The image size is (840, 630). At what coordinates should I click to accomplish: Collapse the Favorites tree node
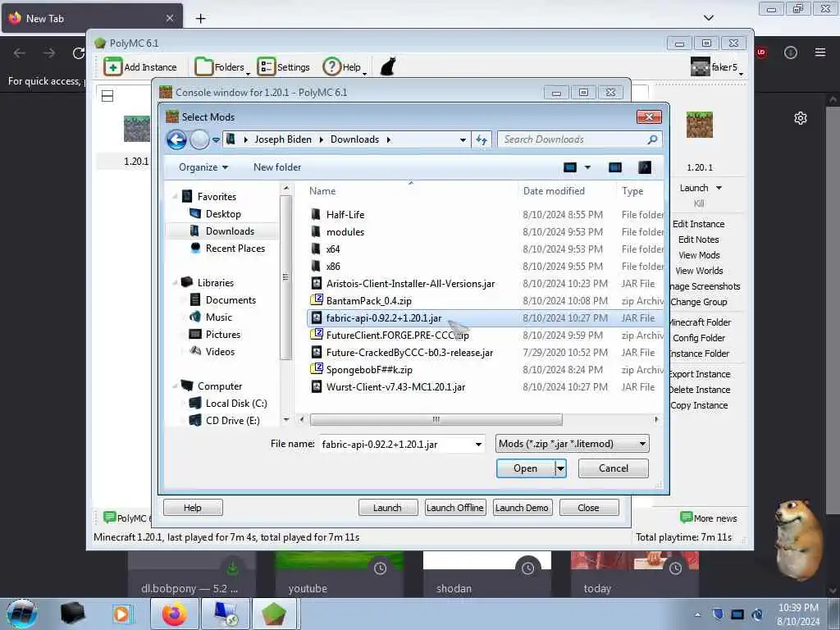pyautogui.click(x=175, y=197)
